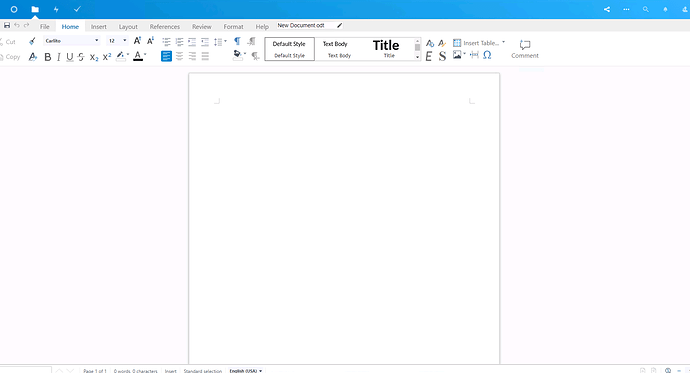The height and width of the screenshot is (373, 690).
Task: Apply Subscript formatting
Action: (x=94, y=57)
